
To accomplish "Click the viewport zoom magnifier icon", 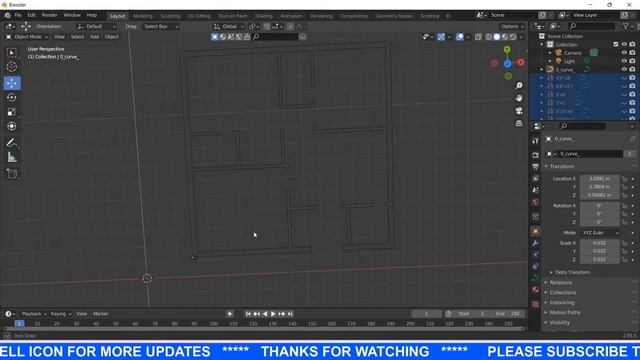I will (519, 86).
